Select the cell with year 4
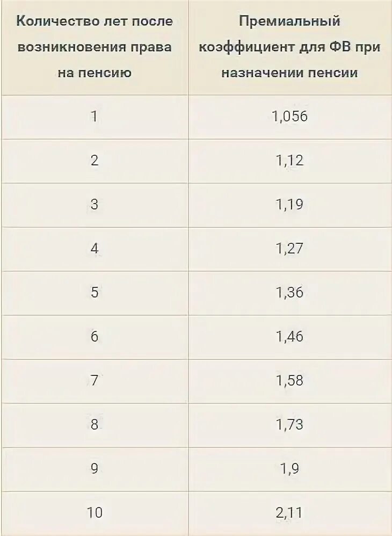 pyautogui.click(x=95, y=249)
